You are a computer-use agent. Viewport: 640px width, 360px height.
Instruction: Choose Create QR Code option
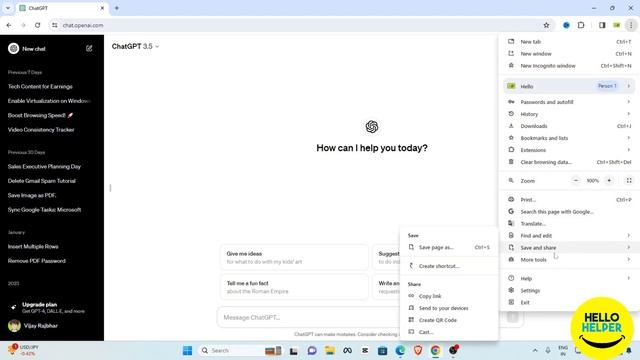coord(449,320)
